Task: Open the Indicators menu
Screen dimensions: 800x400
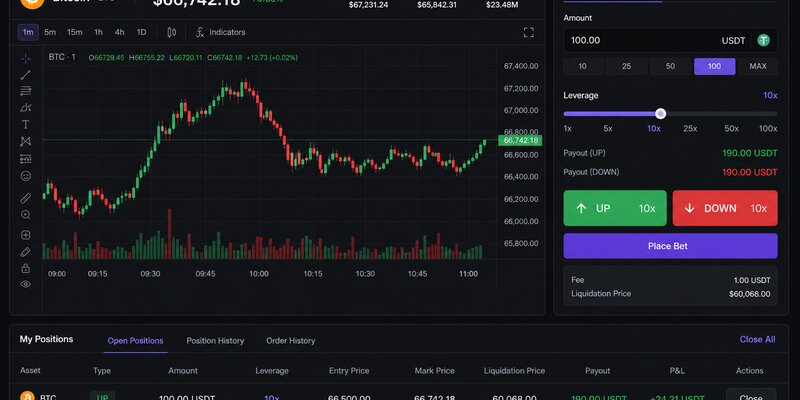Action: coord(221,32)
